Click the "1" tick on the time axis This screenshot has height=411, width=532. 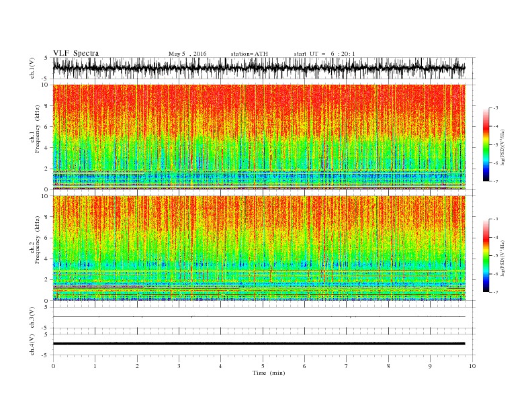click(x=95, y=366)
